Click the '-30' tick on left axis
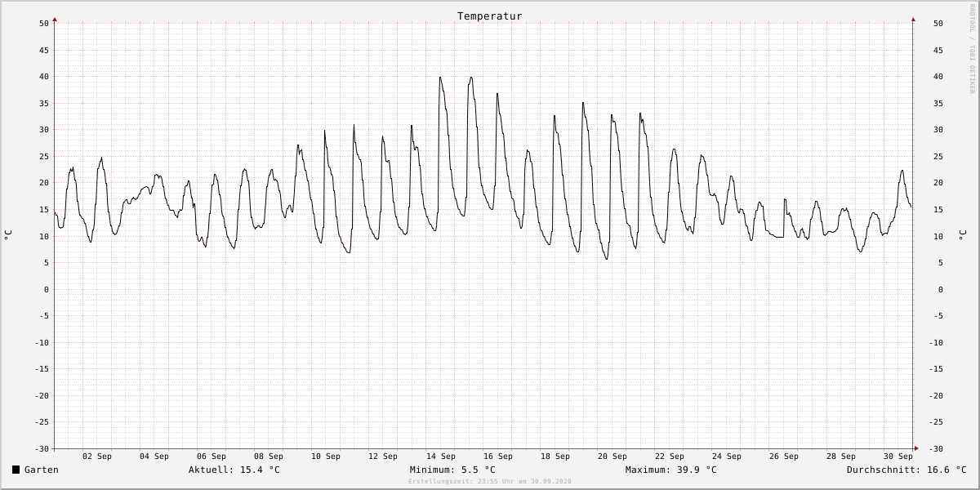This screenshot has height=490, width=980. [42, 448]
